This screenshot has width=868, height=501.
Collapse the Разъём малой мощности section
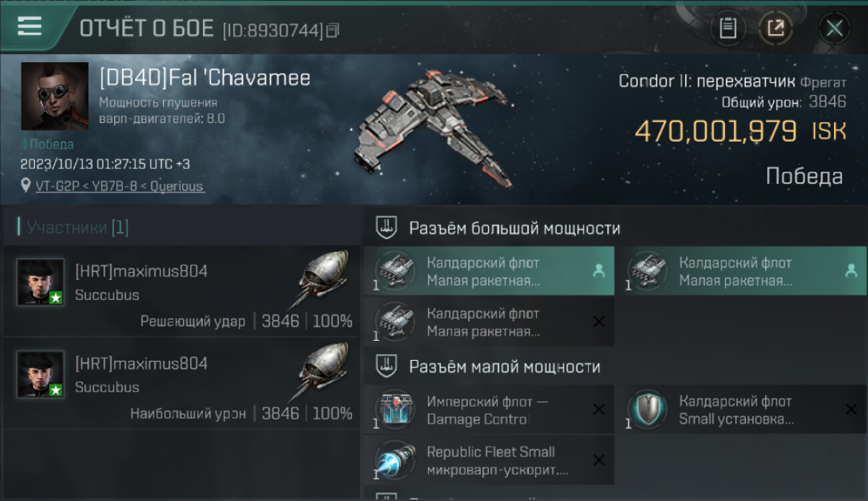(616, 367)
